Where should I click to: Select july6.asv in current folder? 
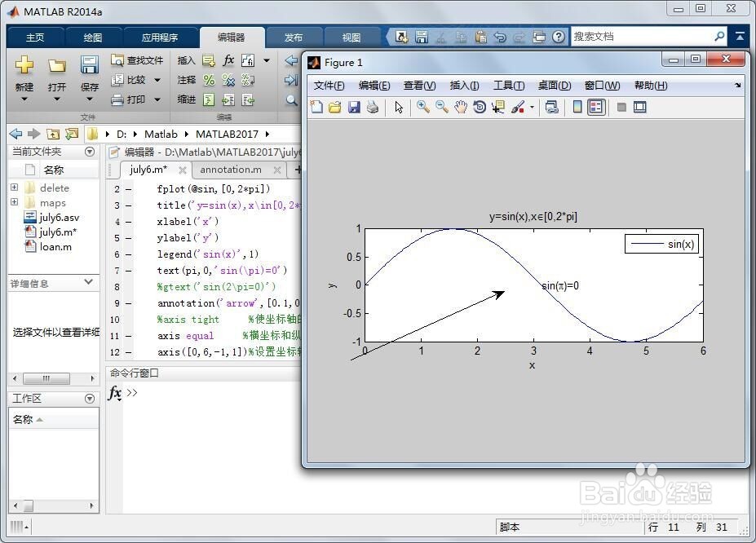pos(51,218)
